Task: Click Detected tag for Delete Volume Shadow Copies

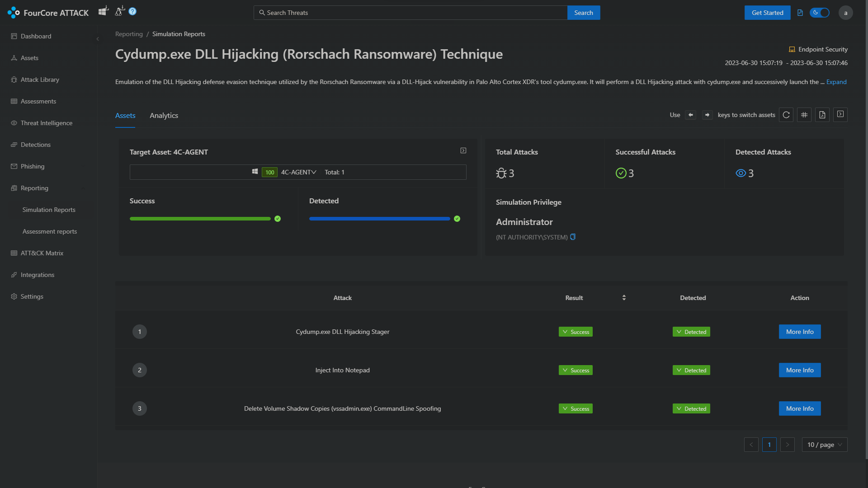Action: pos(691,408)
